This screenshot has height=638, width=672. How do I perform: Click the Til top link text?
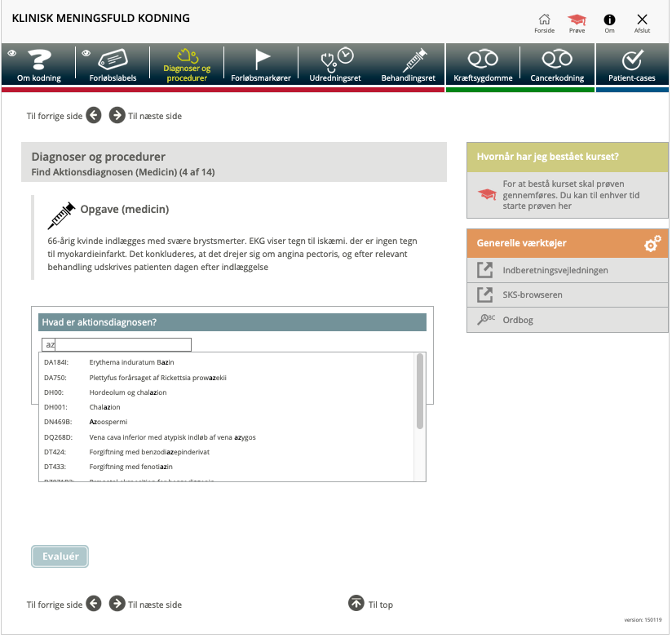381,605
